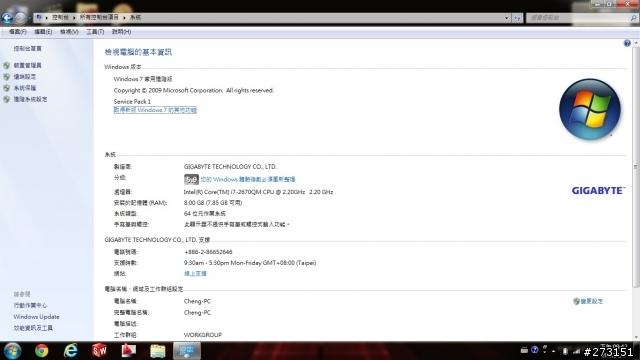Select the phone number +886-2-86652646
The image size is (640, 360).
[208, 252]
